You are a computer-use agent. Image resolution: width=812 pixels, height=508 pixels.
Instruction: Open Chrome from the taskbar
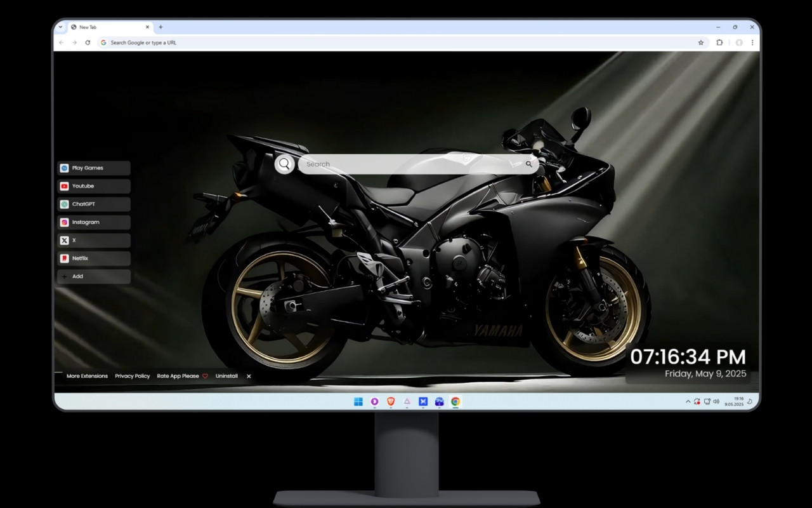(455, 401)
